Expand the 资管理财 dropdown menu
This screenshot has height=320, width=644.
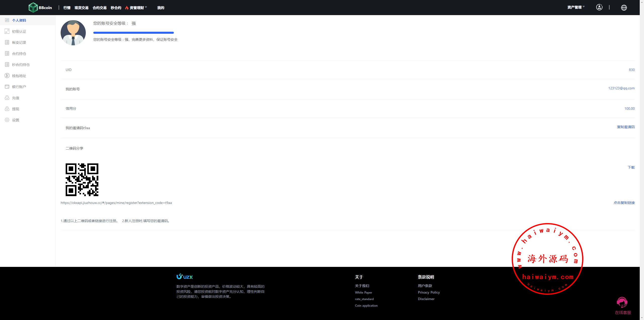pos(137,8)
